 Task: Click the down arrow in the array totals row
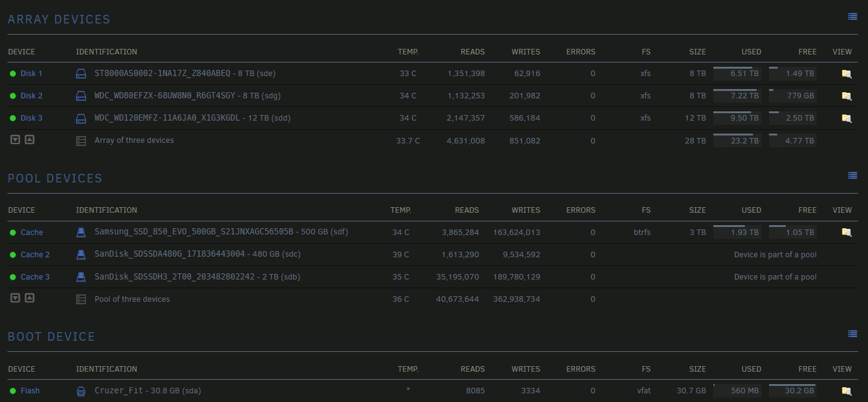[x=15, y=140]
